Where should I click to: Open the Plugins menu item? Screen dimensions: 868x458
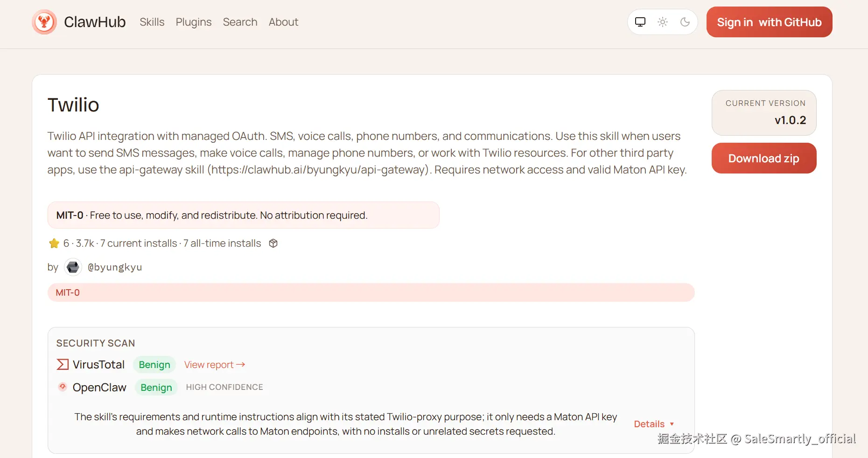click(x=194, y=22)
